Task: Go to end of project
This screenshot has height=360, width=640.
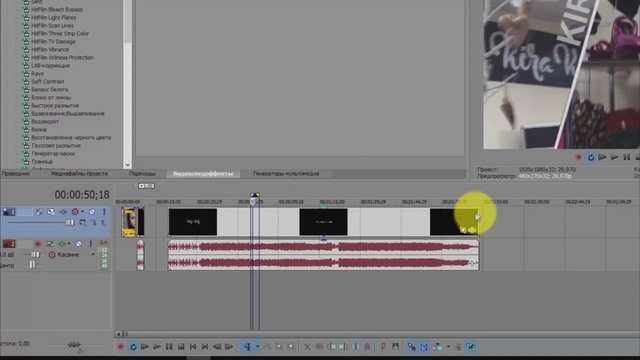Action: (205, 347)
